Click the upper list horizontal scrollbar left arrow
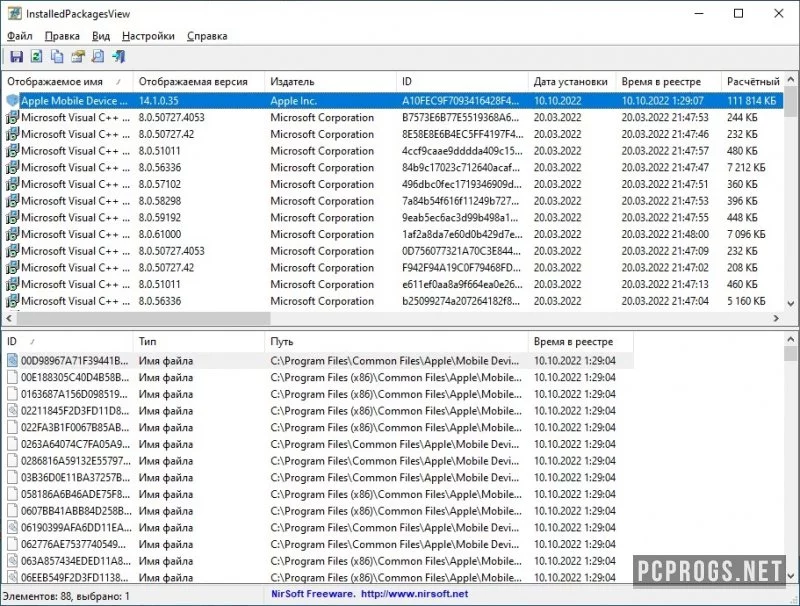 click(x=9, y=318)
